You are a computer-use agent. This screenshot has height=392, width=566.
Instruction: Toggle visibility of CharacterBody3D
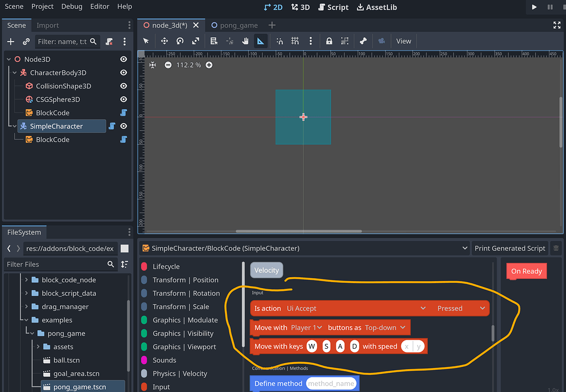[x=124, y=73]
